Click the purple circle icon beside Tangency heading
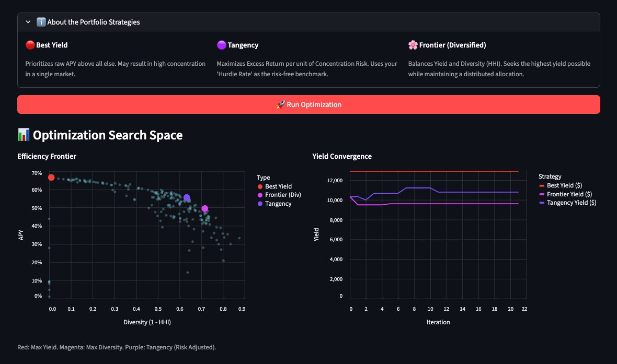The width and height of the screenshot is (617, 364). pos(221,45)
